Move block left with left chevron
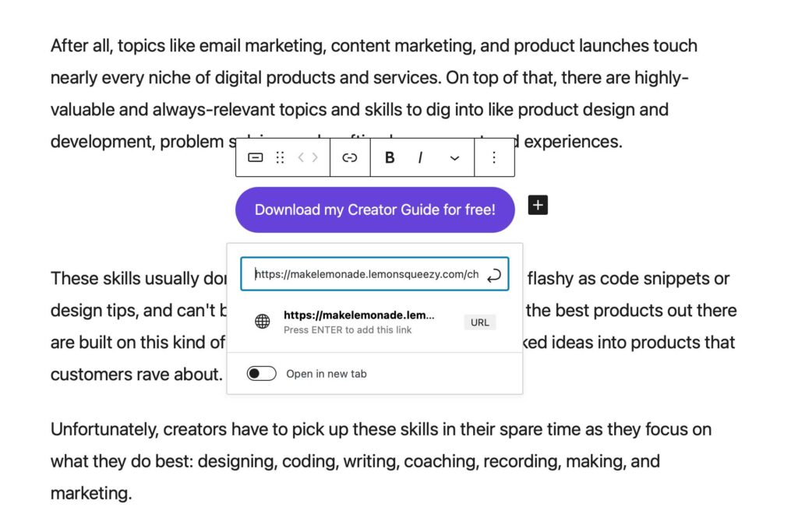 click(301, 157)
